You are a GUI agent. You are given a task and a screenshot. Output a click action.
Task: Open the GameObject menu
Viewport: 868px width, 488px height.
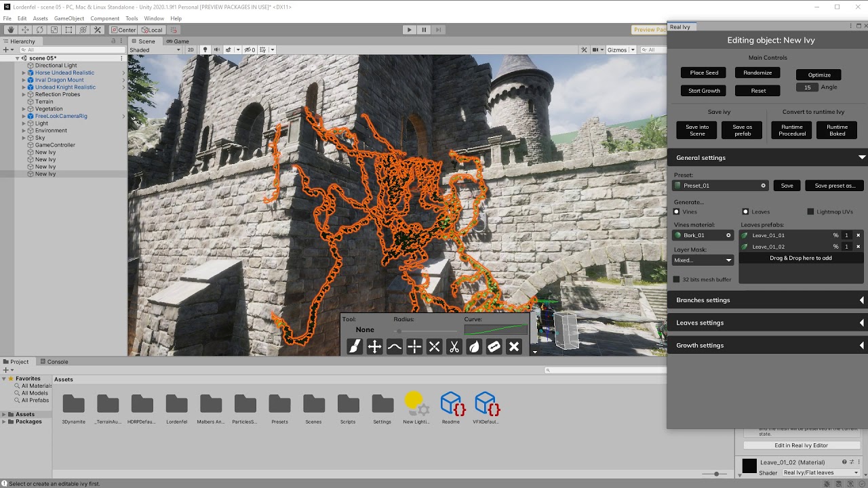69,18
